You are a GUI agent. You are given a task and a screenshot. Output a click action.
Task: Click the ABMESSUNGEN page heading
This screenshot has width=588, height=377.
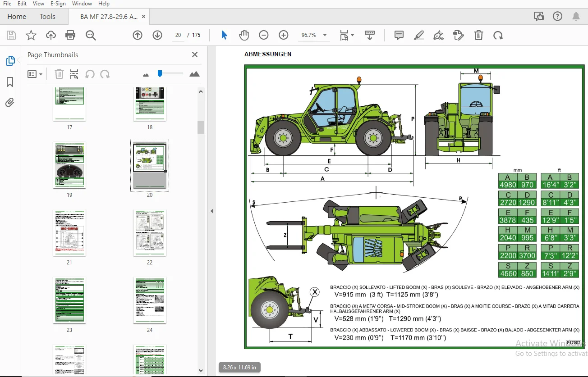click(x=268, y=54)
